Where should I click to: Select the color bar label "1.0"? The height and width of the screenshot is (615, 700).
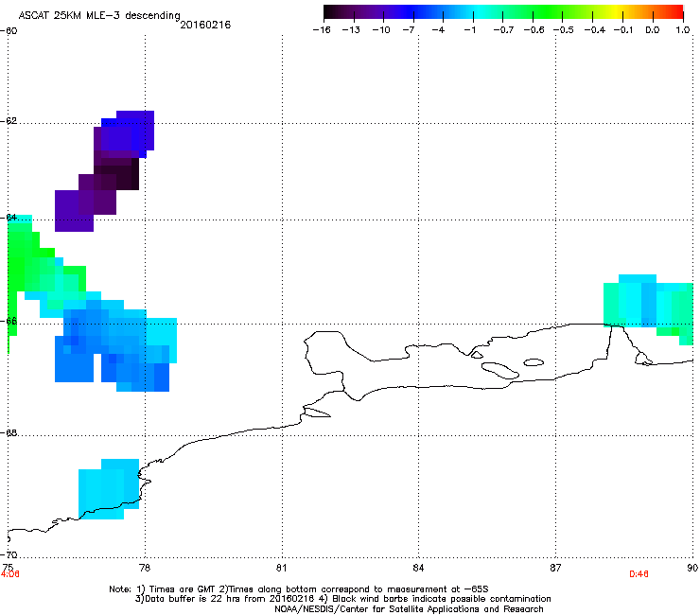click(x=683, y=30)
